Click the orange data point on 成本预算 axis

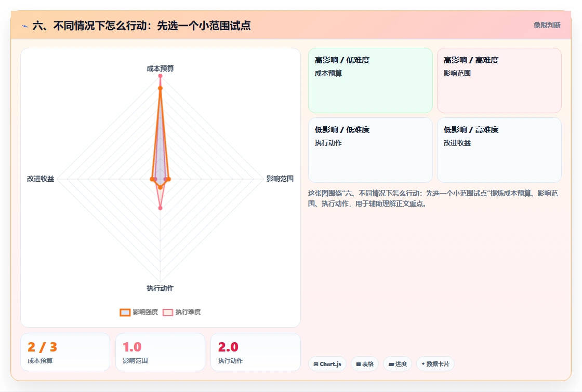[x=161, y=88]
